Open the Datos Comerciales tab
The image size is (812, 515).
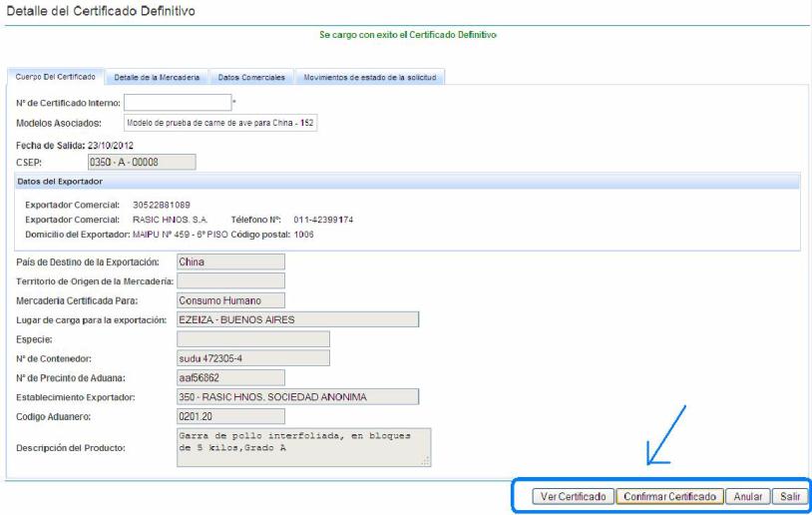coord(251,77)
